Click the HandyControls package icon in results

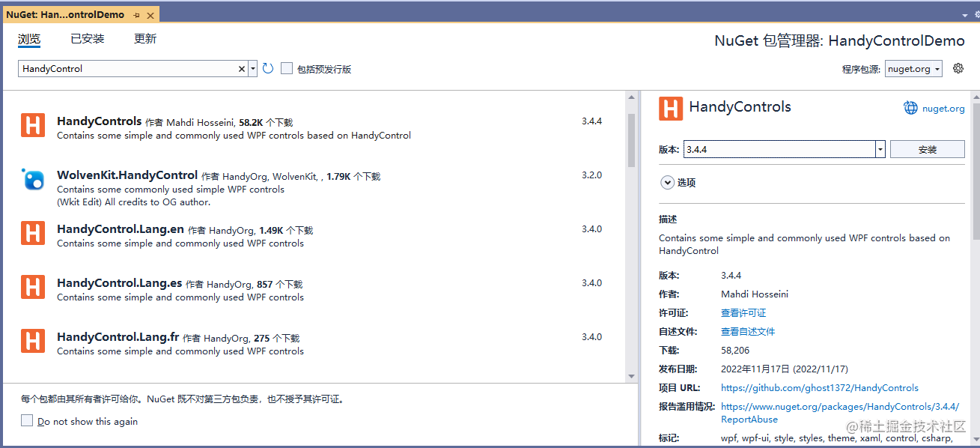click(32, 125)
